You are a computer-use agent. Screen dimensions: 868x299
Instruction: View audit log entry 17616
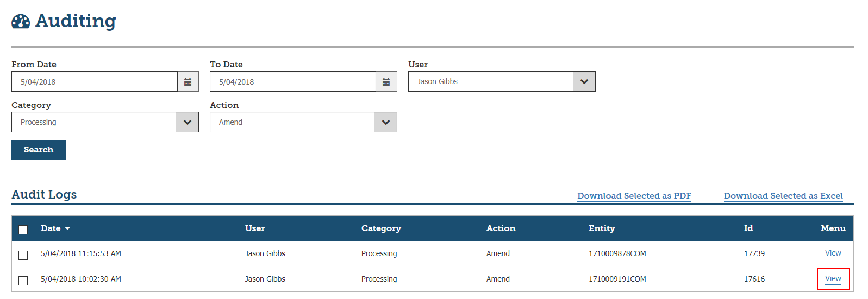click(833, 279)
